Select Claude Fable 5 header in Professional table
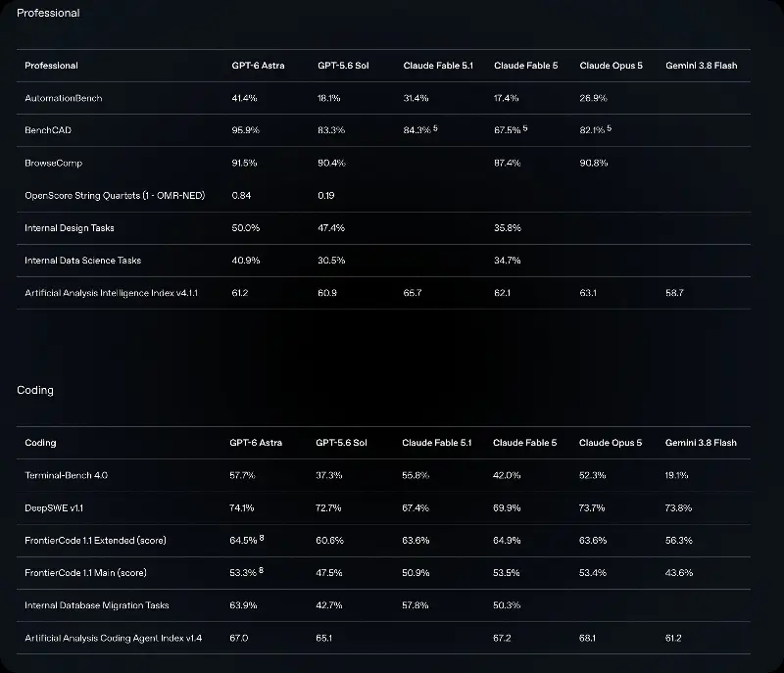The height and width of the screenshot is (673, 784). 525,66
